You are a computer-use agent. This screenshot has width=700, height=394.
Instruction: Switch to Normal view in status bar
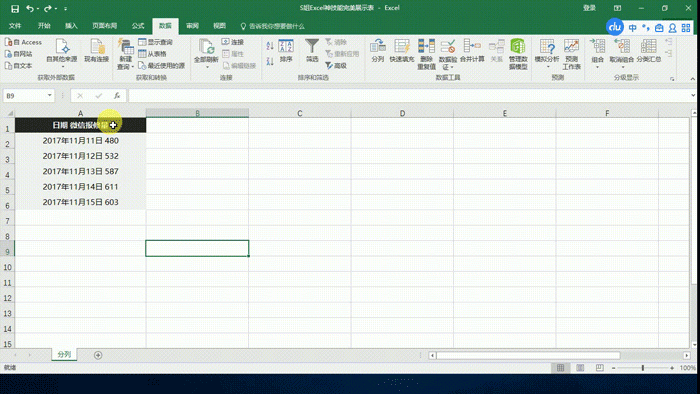(x=560, y=368)
